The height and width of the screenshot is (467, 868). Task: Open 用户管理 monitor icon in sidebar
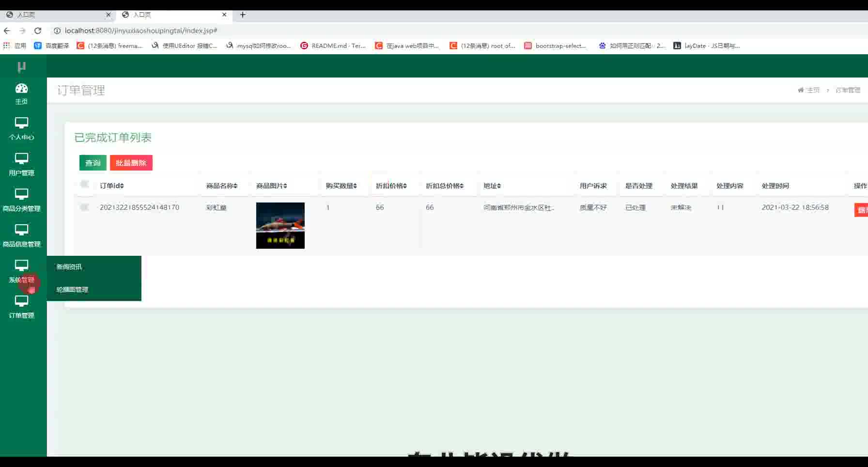point(21,159)
